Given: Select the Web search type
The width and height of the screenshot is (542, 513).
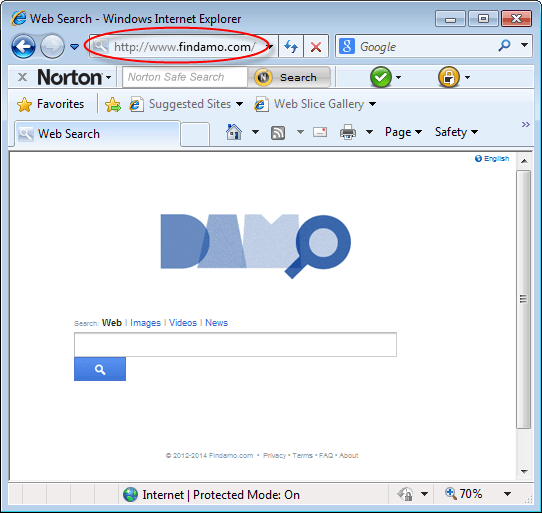Looking at the screenshot, I should click(x=112, y=323).
